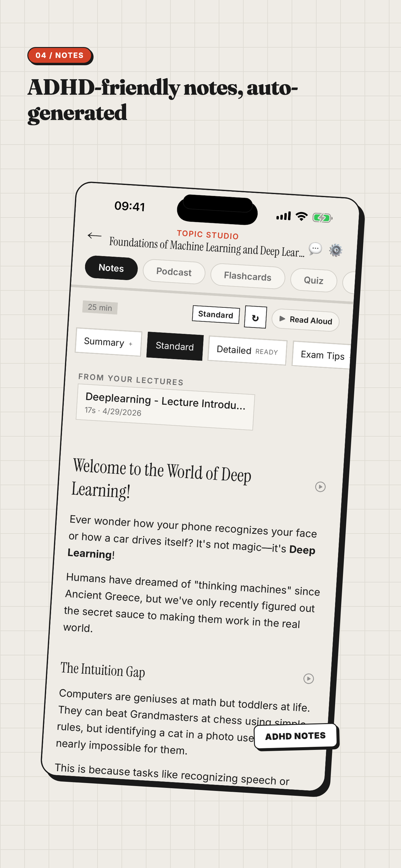Play the Welcome section audio icon
Screen dimensions: 401x868
point(320,487)
